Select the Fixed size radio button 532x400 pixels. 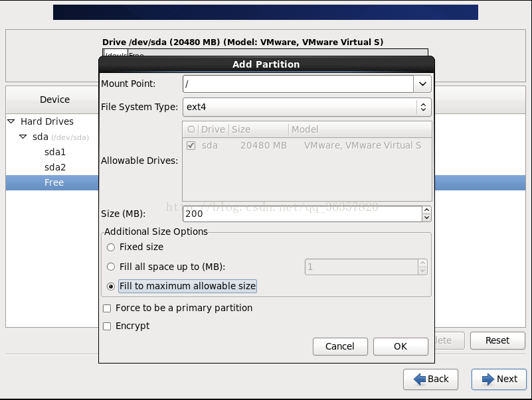click(111, 247)
